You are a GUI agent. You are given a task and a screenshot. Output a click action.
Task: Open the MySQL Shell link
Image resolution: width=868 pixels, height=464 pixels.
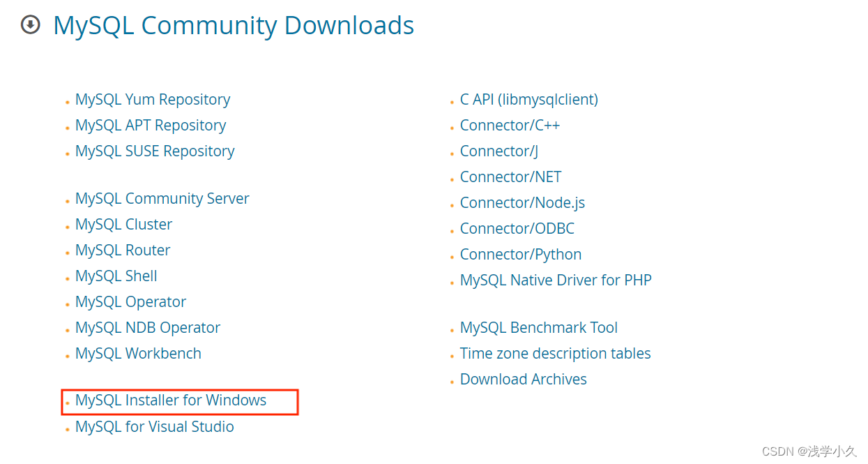click(116, 276)
